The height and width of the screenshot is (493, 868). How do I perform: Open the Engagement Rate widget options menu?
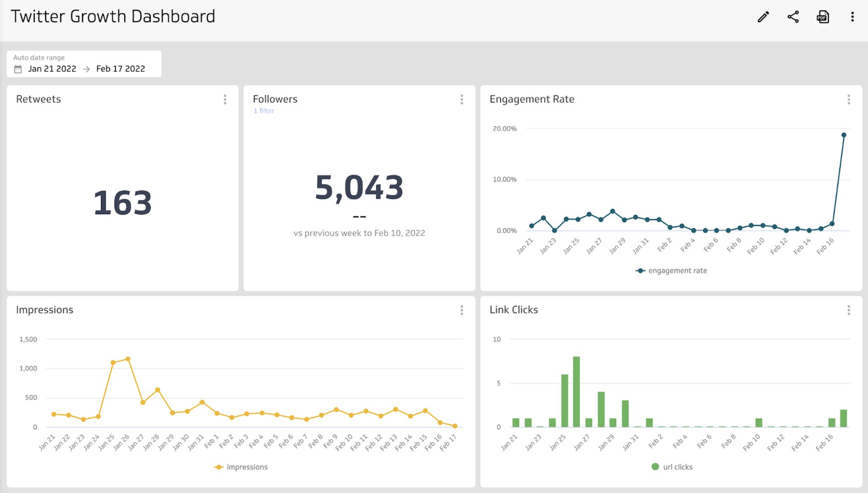tap(849, 100)
